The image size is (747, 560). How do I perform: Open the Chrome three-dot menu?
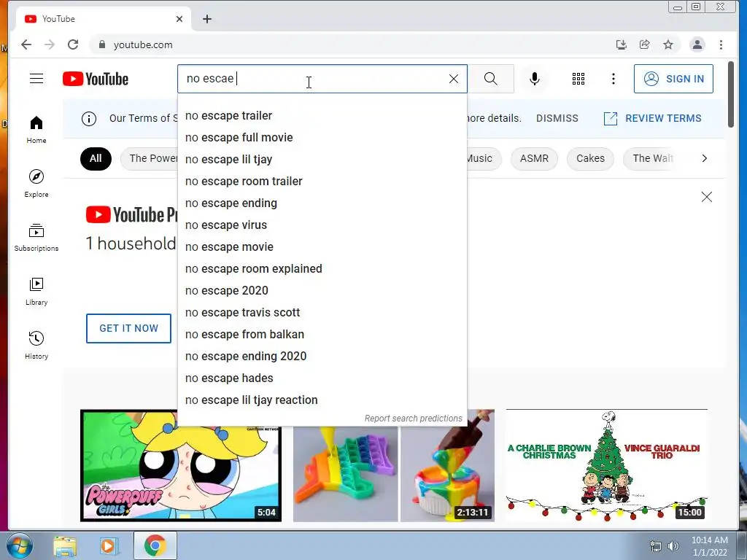click(x=721, y=44)
